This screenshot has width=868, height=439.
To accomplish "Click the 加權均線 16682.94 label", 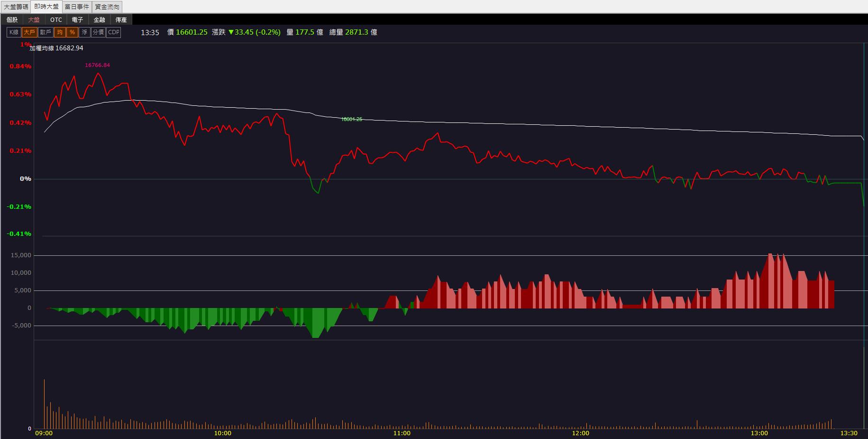I will pos(56,48).
